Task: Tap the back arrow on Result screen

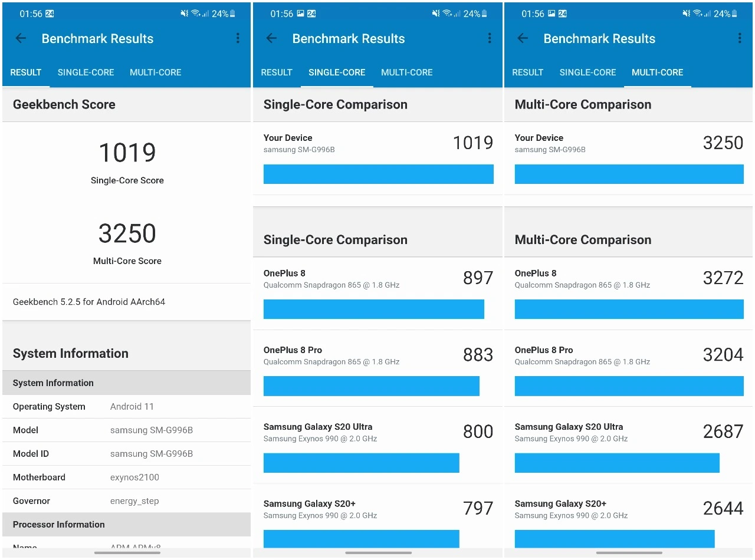Action: click(x=21, y=38)
